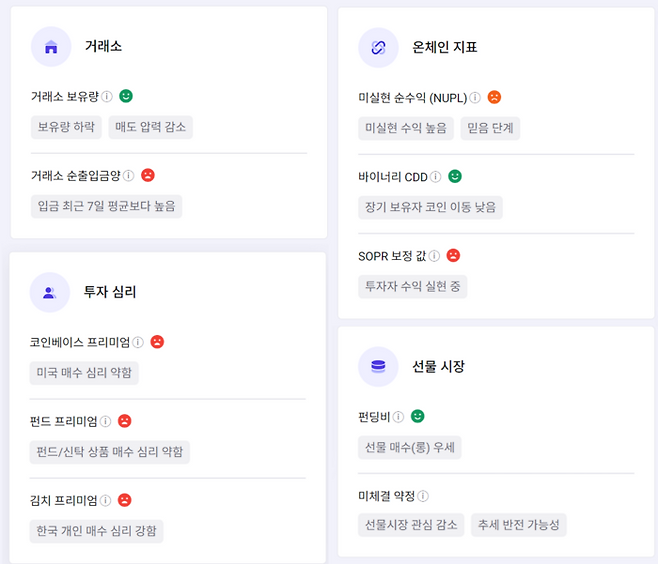This screenshot has height=564, width=658.
Task: Click info icon beside 김치 프리미엄
Action: click(105, 500)
